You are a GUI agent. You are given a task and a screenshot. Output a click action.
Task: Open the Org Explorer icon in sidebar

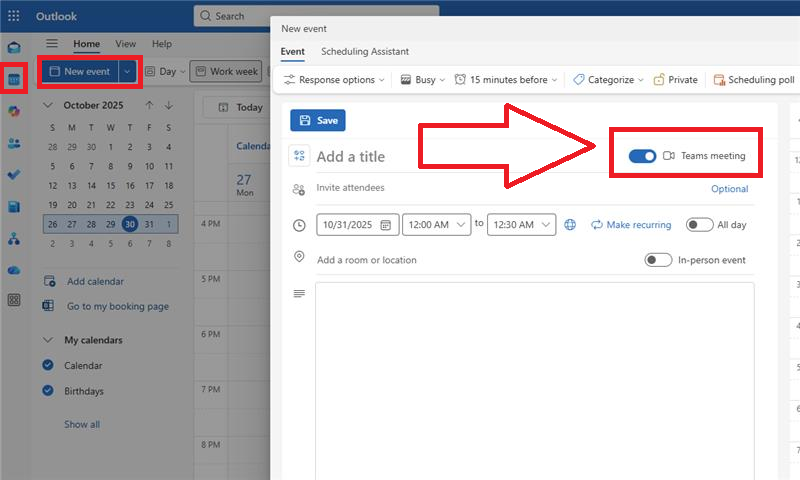(x=14, y=238)
